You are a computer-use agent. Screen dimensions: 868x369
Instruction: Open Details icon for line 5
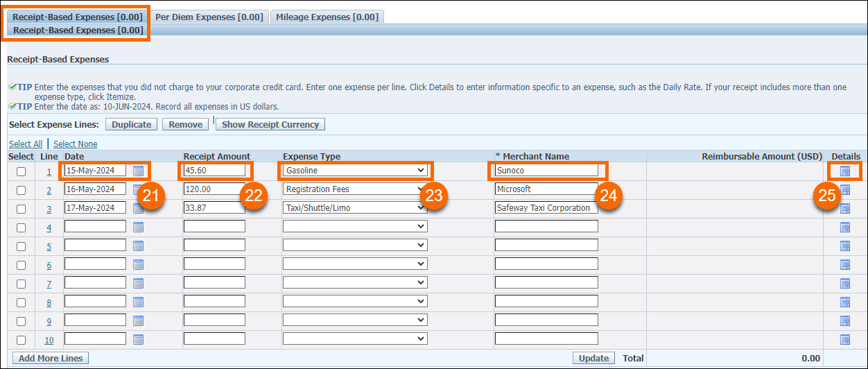(x=844, y=246)
